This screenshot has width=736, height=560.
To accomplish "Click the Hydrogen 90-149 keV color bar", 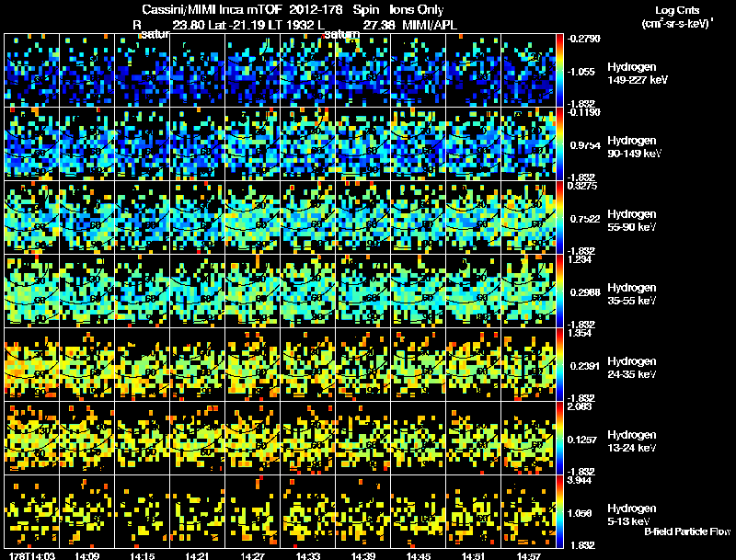I will pos(559,143).
